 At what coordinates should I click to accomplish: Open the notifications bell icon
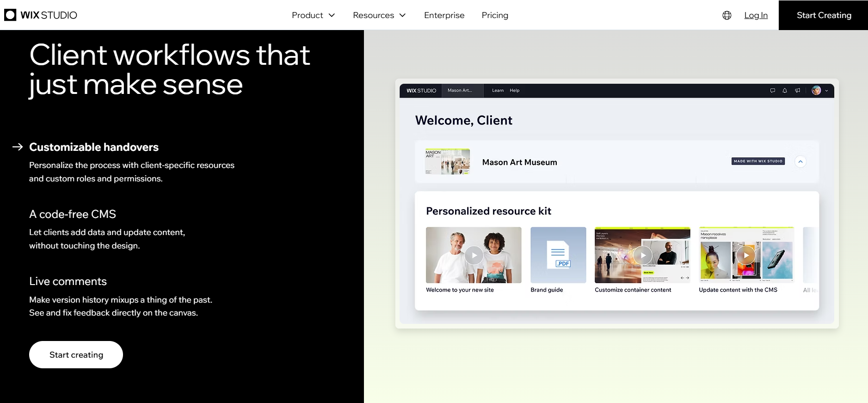point(785,91)
